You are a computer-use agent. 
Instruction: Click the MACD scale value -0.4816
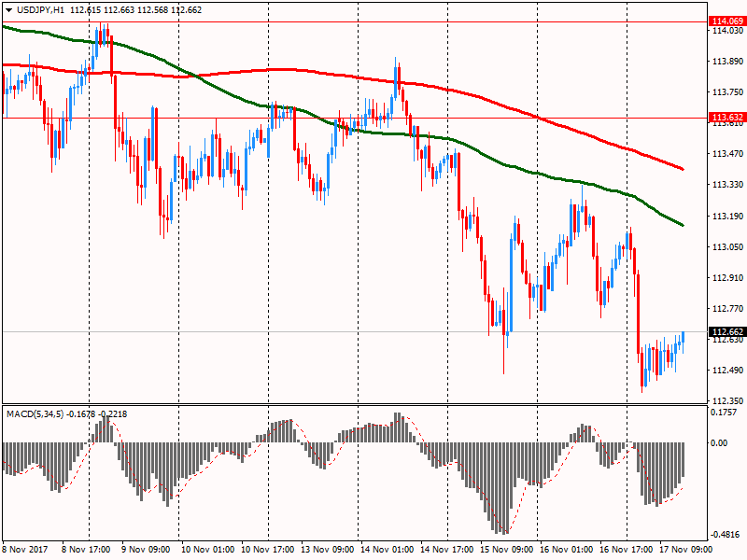pos(726,534)
